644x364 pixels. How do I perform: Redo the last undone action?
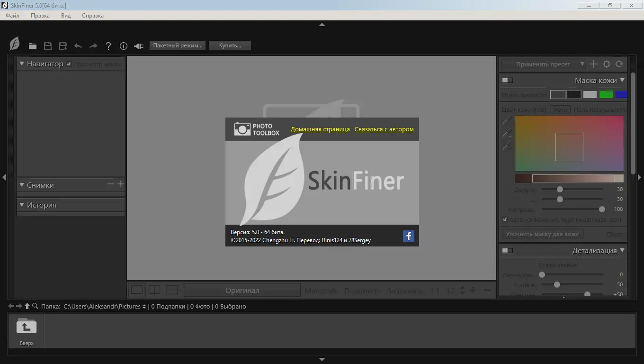coord(93,46)
